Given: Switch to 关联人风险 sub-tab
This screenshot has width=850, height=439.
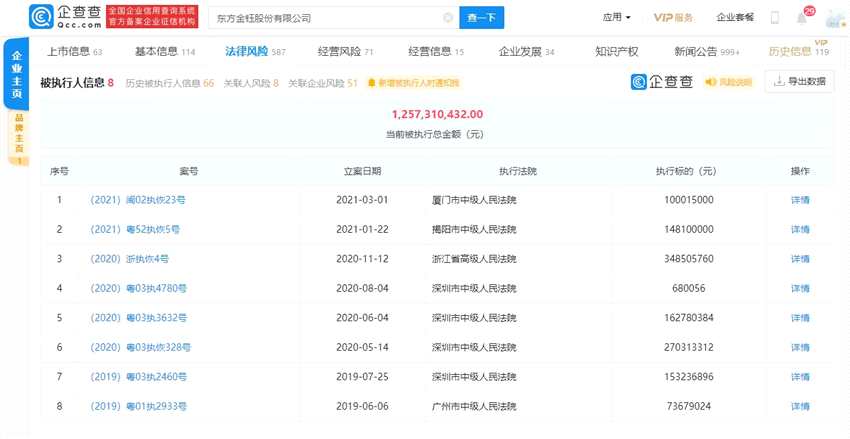Looking at the screenshot, I should tap(251, 83).
